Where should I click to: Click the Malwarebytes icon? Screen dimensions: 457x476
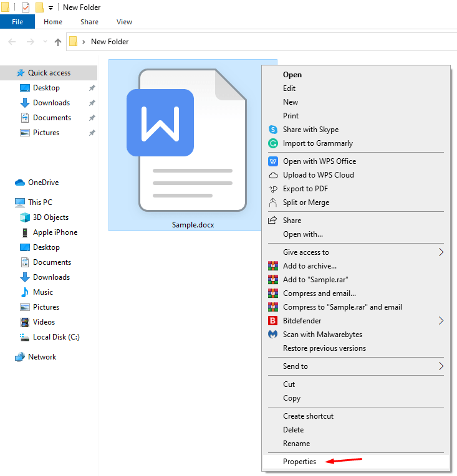pyautogui.click(x=273, y=335)
